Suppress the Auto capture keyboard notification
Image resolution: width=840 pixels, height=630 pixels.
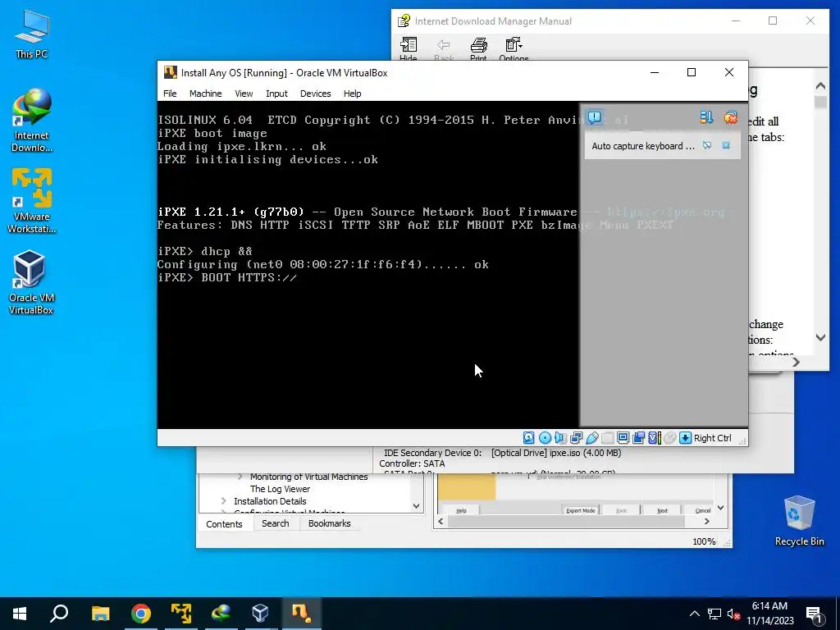point(707,145)
